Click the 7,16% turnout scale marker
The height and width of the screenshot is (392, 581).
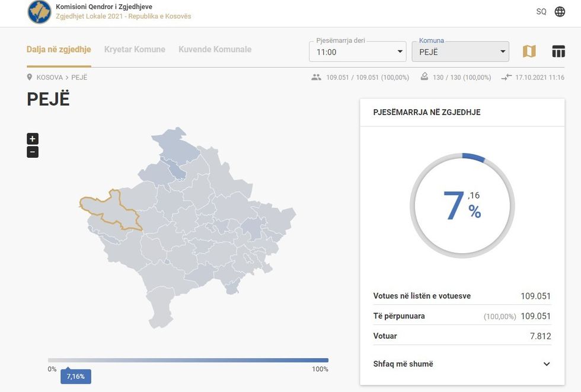coord(76,377)
